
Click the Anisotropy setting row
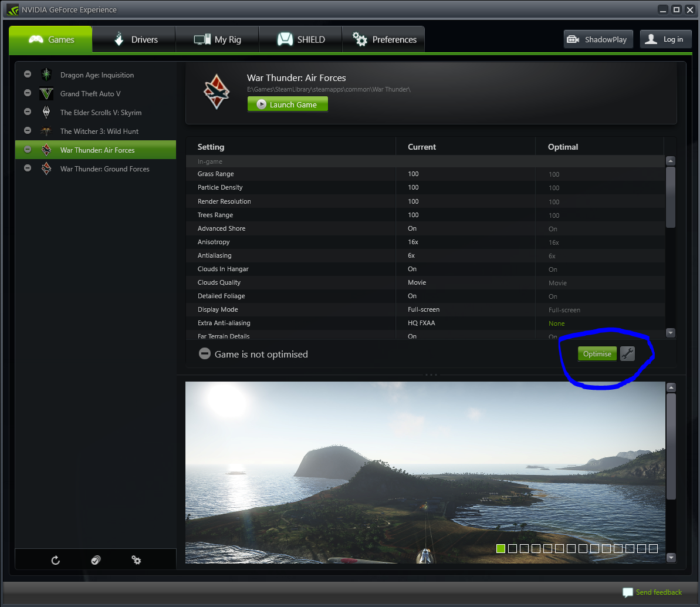coord(425,242)
